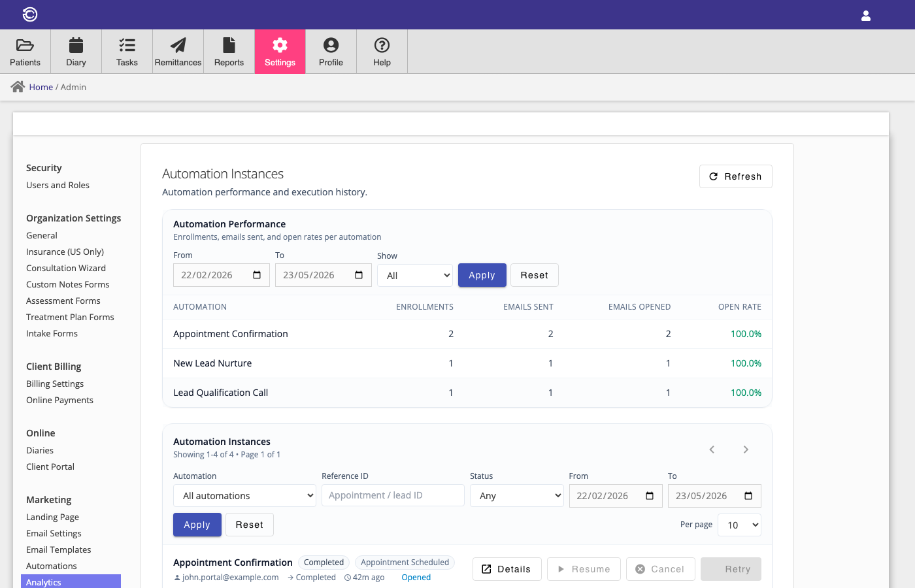
Task: Click the OPEN RATE column header
Action: [x=740, y=307]
